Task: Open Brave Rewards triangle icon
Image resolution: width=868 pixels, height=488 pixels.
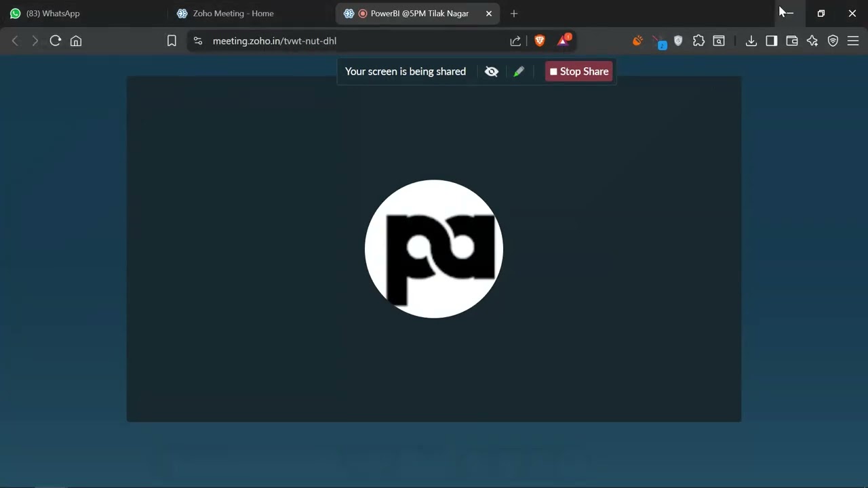Action: [x=564, y=40]
